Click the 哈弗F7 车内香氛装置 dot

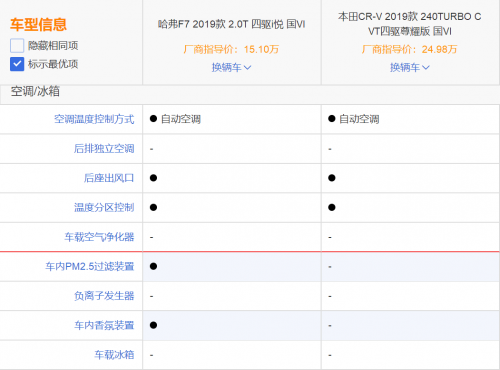(x=153, y=325)
